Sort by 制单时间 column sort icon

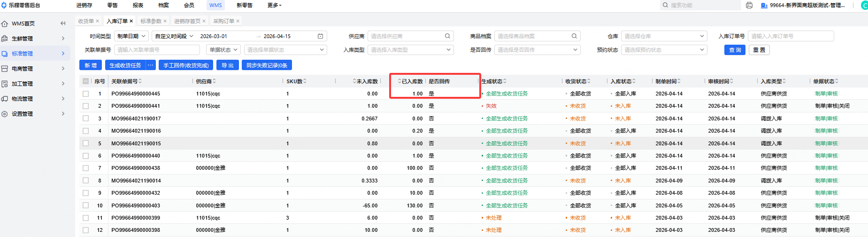(x=679, y=81)
